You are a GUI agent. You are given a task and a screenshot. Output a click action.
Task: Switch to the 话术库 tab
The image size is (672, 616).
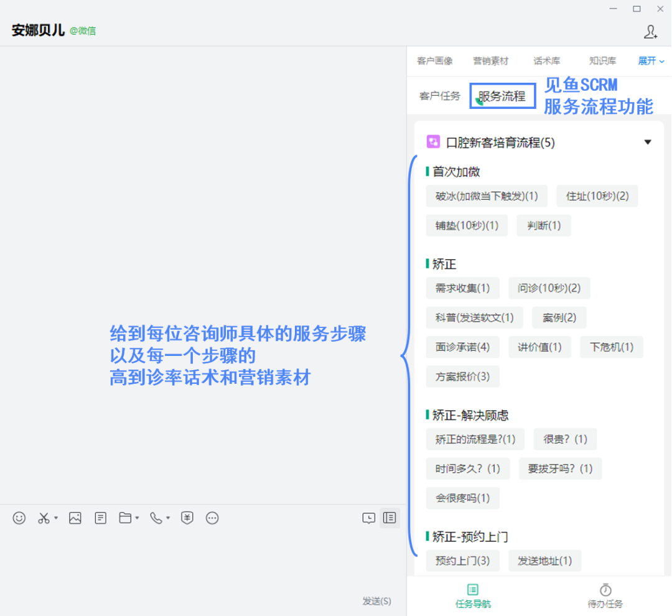546,61
